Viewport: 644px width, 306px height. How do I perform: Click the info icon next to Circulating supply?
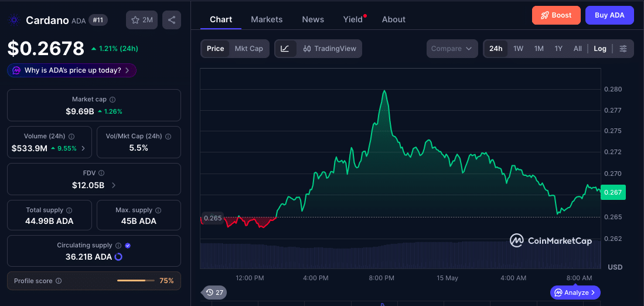[x=118, y=246]
